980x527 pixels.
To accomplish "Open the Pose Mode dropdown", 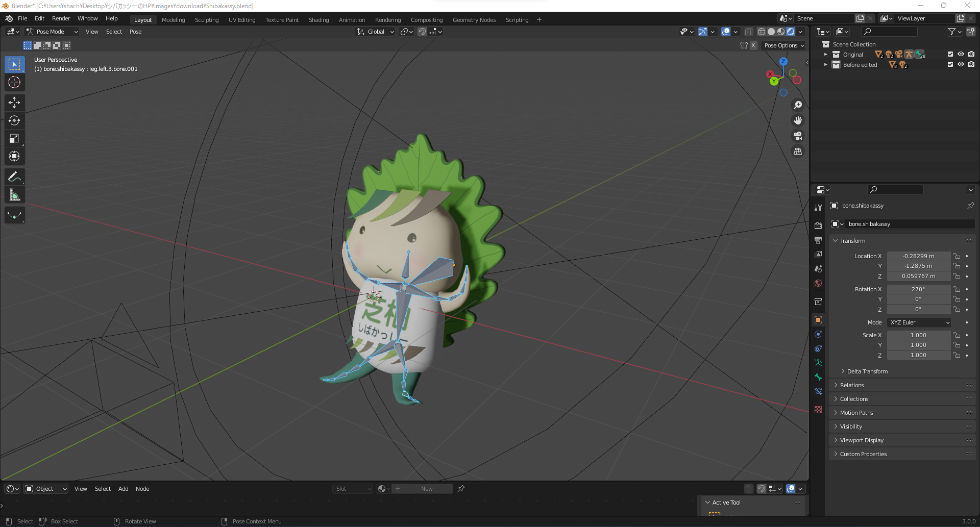I will [x=52, y=32].
